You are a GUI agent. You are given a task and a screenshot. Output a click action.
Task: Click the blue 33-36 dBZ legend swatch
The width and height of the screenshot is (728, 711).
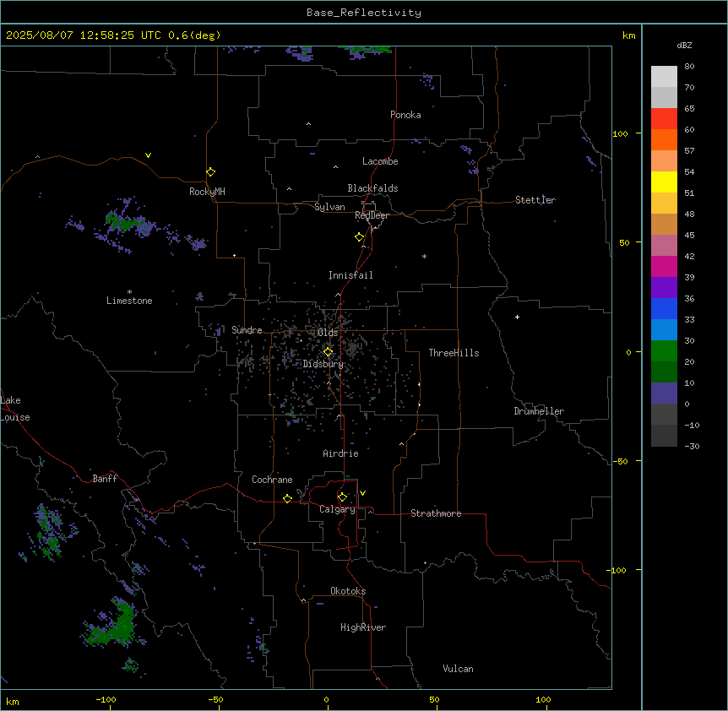(664, 308)
